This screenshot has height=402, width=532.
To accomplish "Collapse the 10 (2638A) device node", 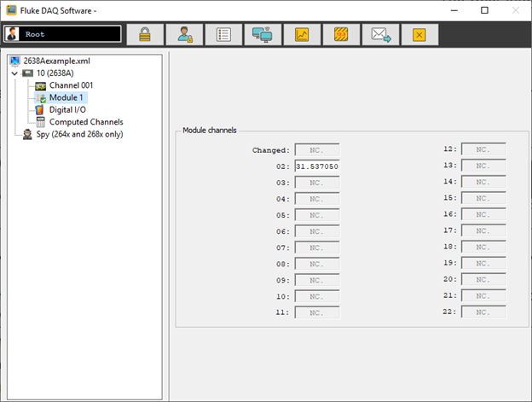I will click(14, 73).
